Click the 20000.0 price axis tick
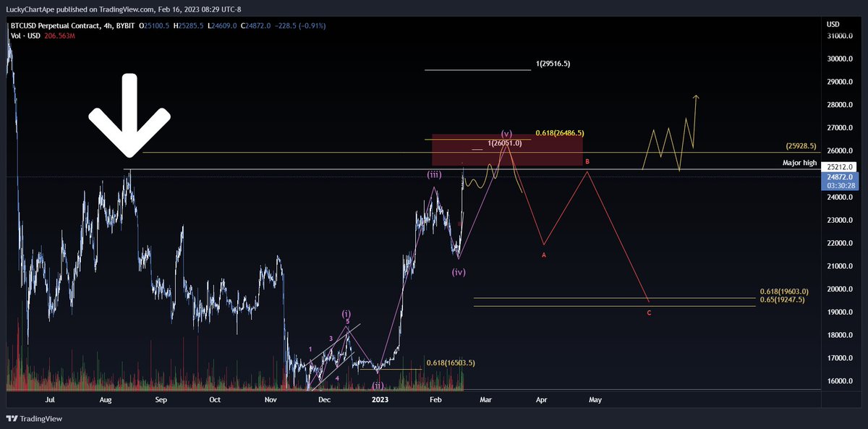Viewport: 868px width, 429px height. point(840,289)
